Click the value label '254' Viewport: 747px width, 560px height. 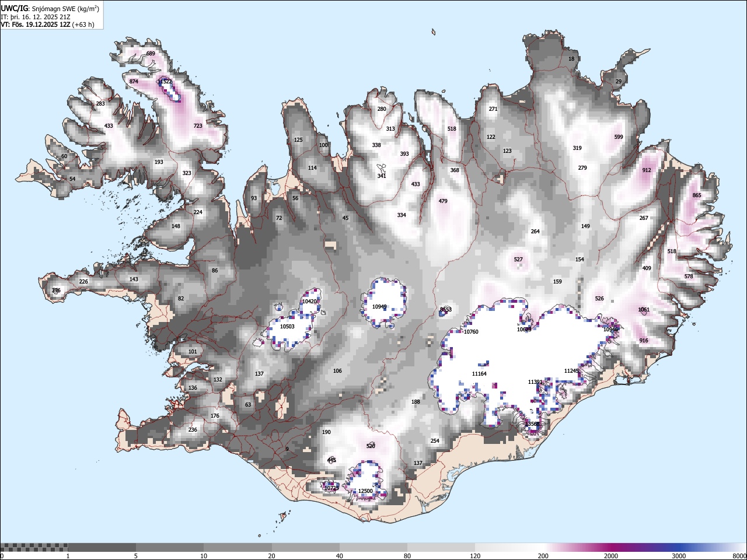point(435,441)
